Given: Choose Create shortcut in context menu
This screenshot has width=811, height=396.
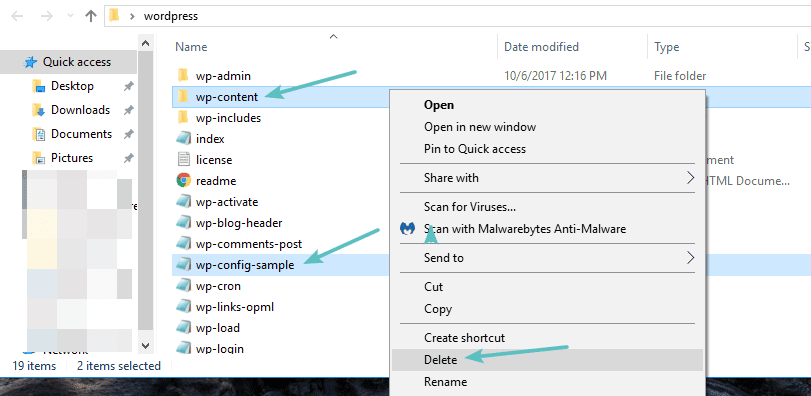Looking at the screenshot, I should tap(549, 338).
